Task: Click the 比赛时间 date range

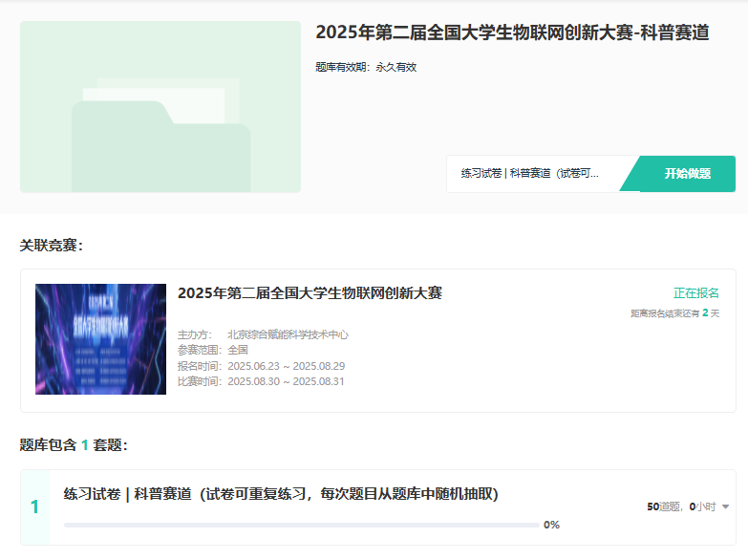Action: 286,381
